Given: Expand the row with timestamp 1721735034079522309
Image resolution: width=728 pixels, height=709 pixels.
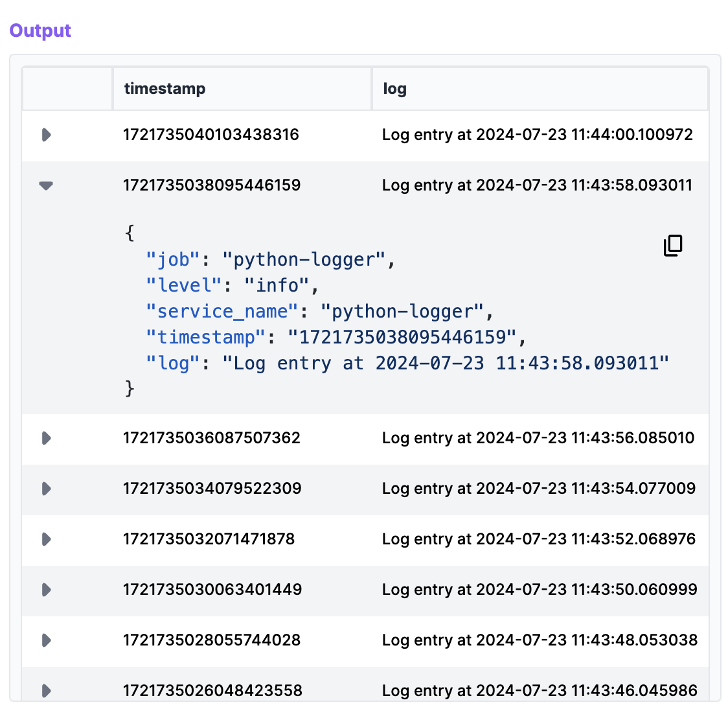Looking at the screenshot, I should point(46,489).
